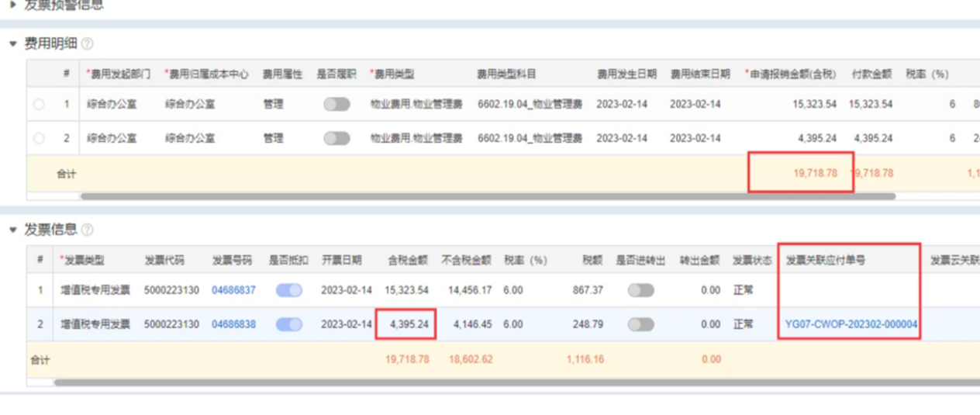Toggle 是否进转出 switch for invoice row 2

[640, 324]
